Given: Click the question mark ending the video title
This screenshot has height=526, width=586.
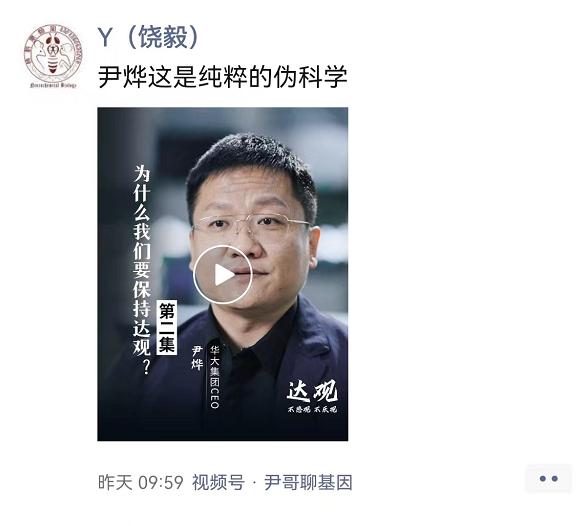Looking at the screenshot, I should click(146, 367).
